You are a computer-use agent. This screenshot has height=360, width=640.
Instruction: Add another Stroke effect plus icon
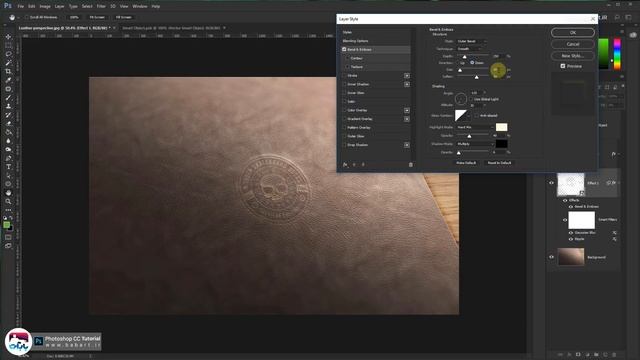tap(407, 76)
